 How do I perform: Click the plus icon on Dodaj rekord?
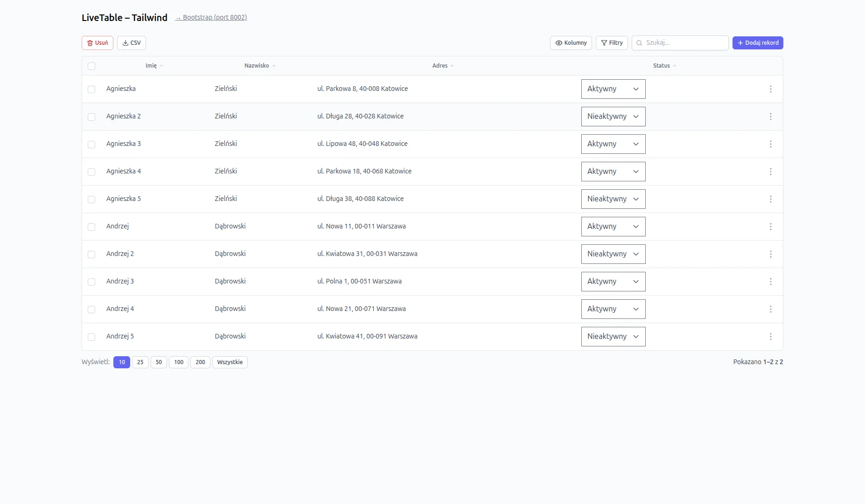tap(740, 42)
